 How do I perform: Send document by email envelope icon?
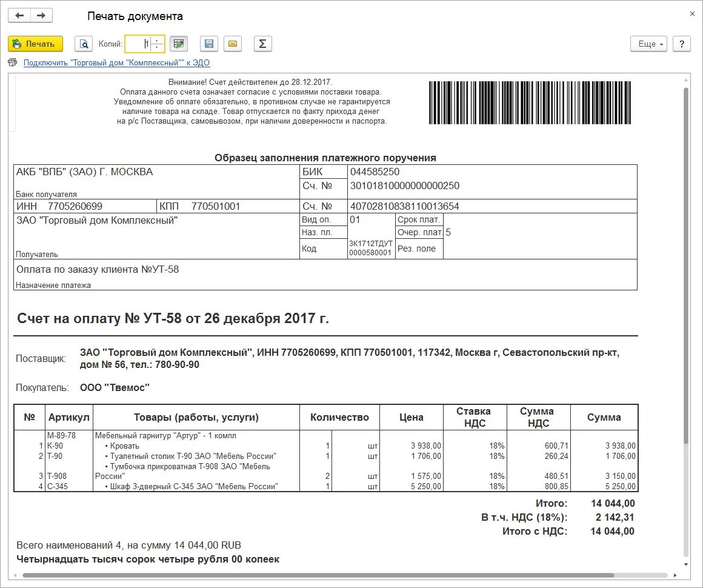pos(233,44)
